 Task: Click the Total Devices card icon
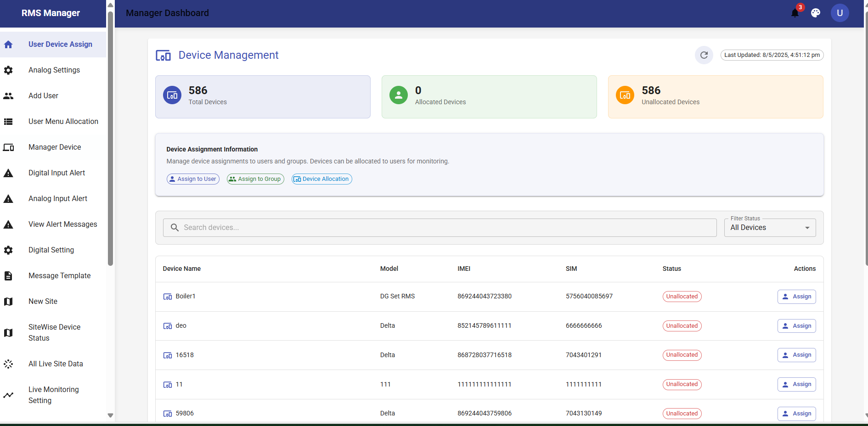(172, 95)
